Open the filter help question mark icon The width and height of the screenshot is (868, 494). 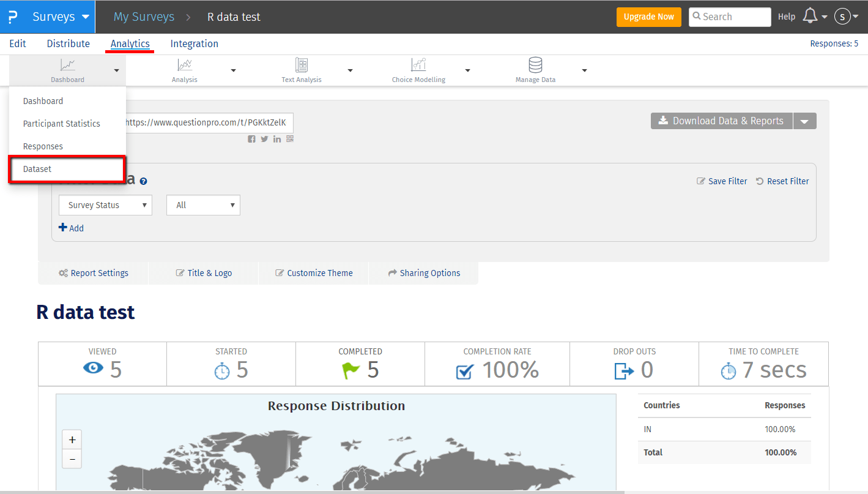pos(143,181)
